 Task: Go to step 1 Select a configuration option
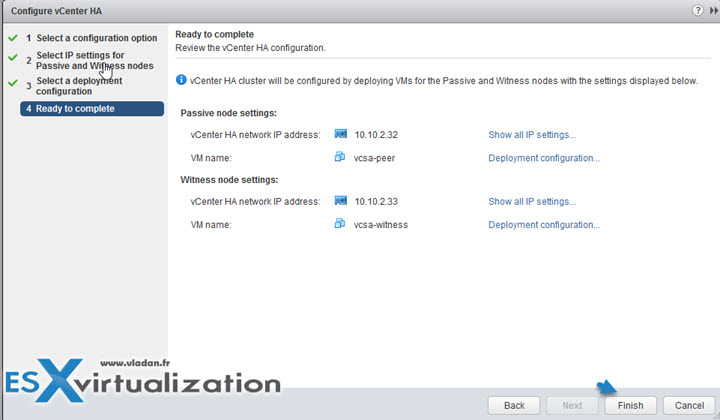96,38
